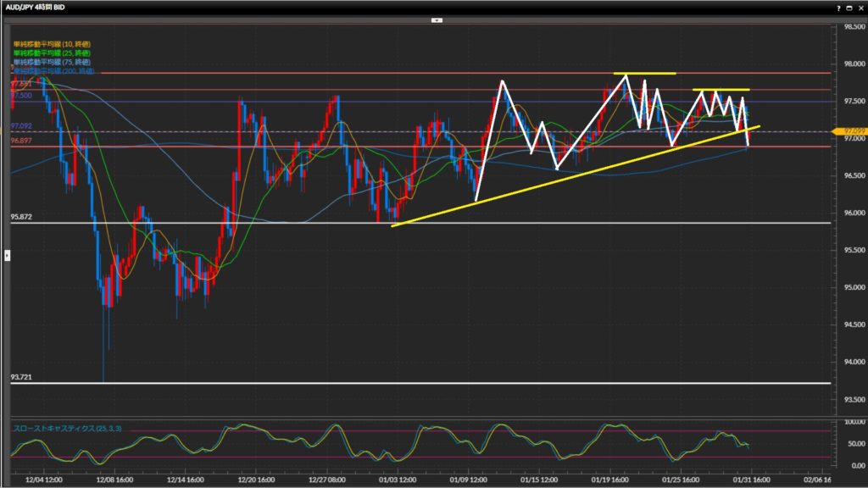The image size is (868, 488).
Task: Click the 50.00 stochastic scale label
Action: click(849, 443)
